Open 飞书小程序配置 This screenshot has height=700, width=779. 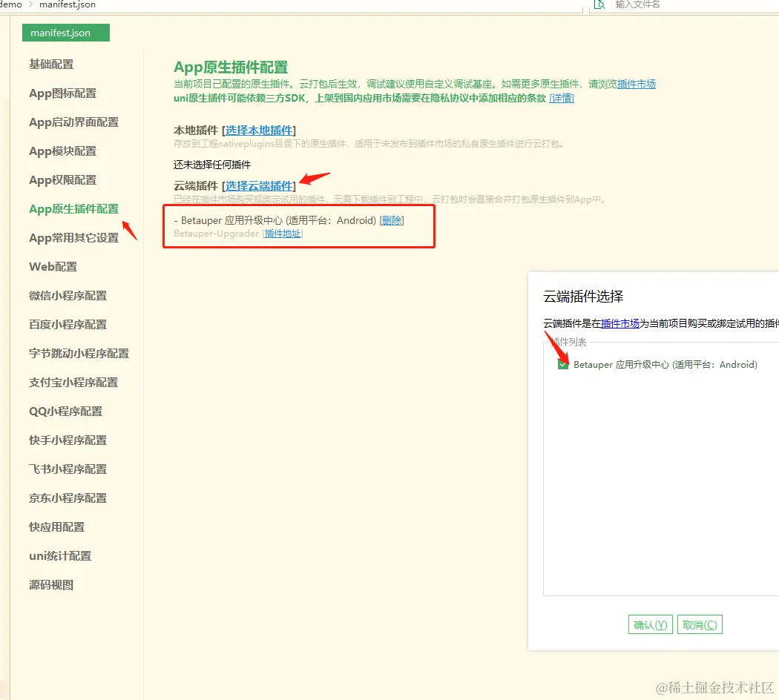click(68, 469)
